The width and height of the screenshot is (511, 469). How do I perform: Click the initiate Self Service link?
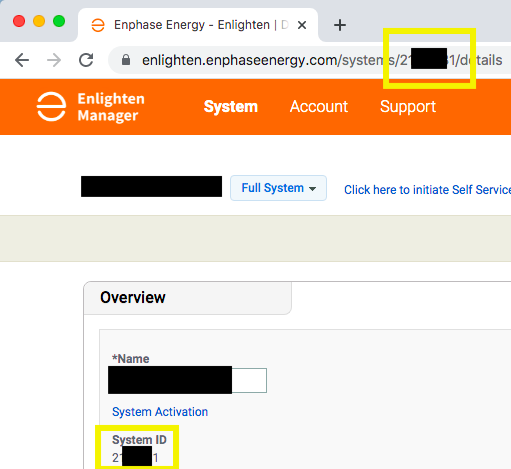pos(427,190)
